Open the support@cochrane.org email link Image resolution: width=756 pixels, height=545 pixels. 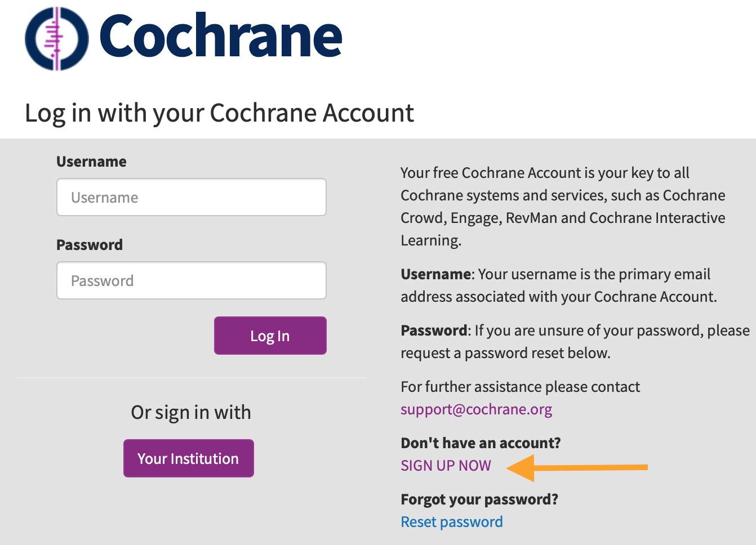tap(476, 409)
